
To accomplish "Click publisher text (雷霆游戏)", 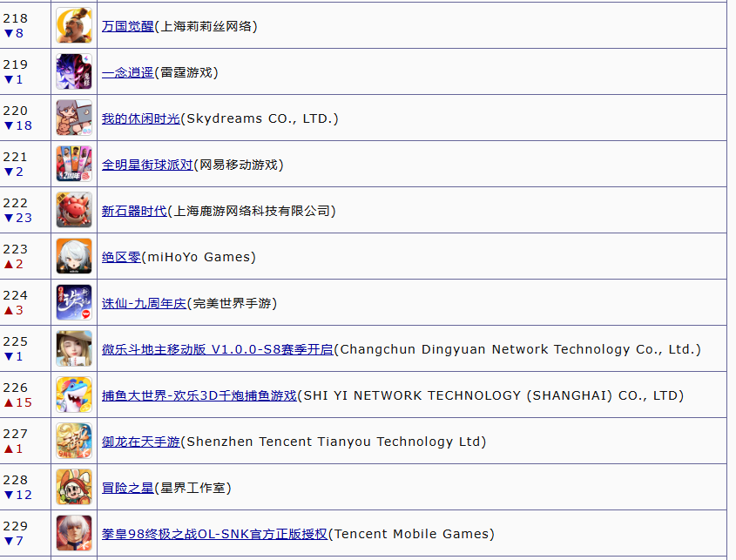I will (x=186, y=72).
